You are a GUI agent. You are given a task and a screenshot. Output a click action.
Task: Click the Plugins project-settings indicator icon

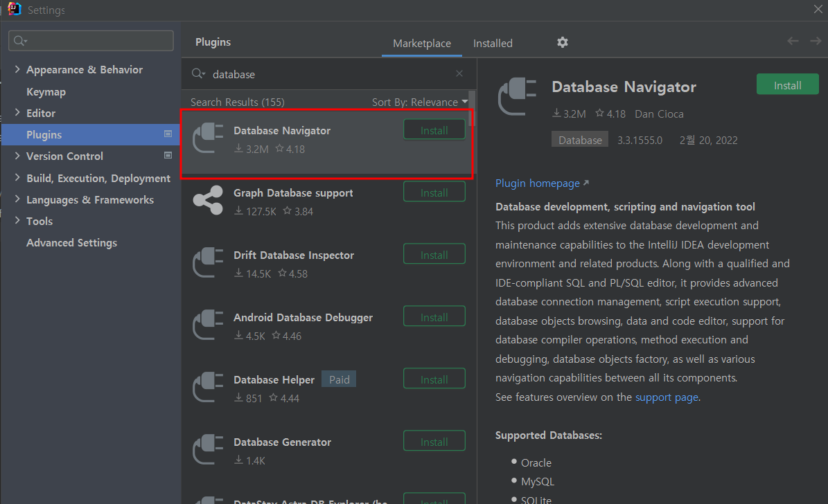click(168, 134)
